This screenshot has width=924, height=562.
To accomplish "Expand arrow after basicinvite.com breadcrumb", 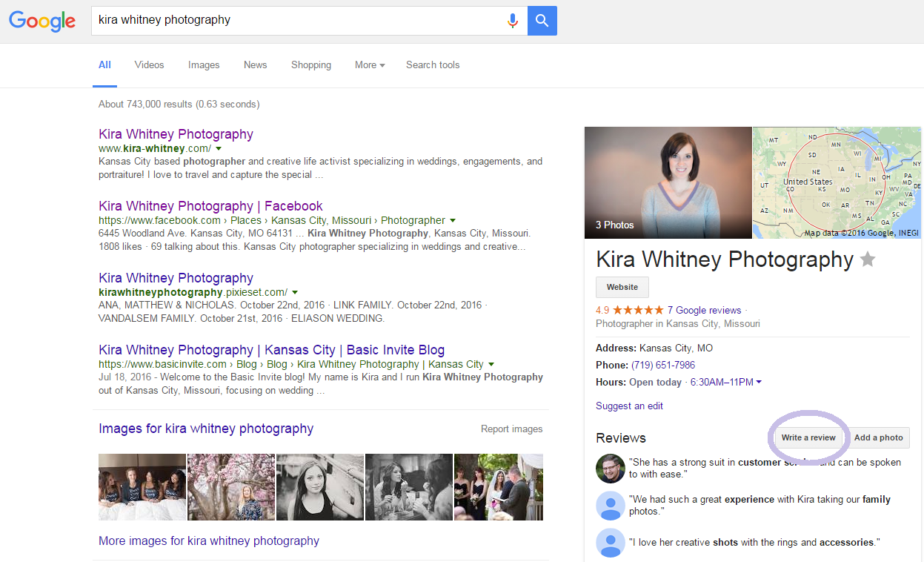I will click(491, 365).
